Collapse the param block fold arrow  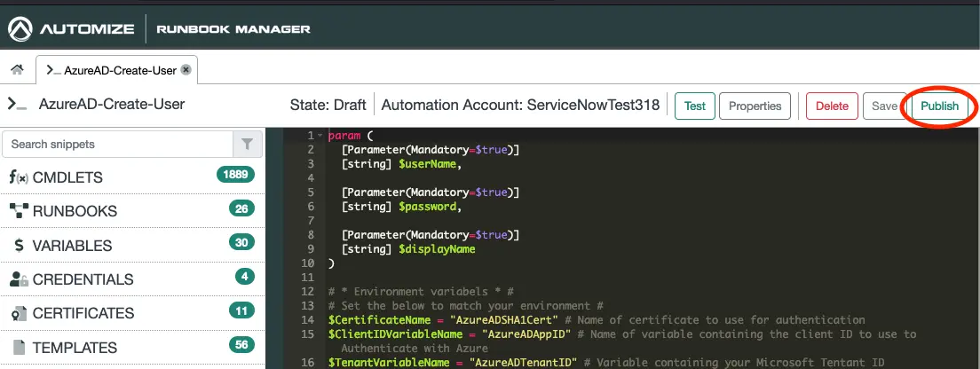(x=320, y=136)
